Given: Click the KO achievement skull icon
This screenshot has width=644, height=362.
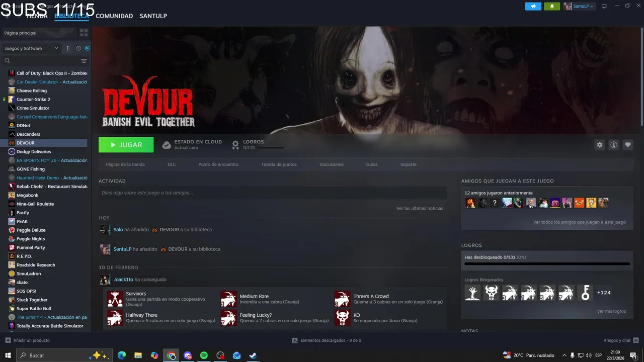Looking at the screenshot, I should pos(342,318).
